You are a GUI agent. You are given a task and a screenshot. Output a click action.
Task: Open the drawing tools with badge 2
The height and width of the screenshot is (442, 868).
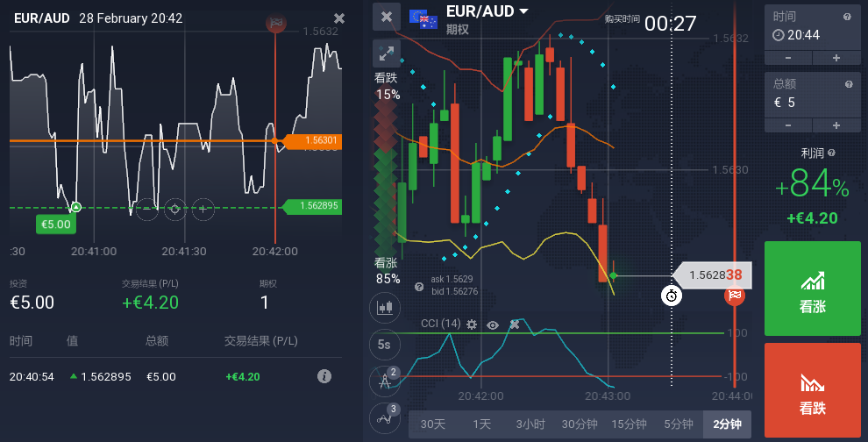click(x=385, y=381)
